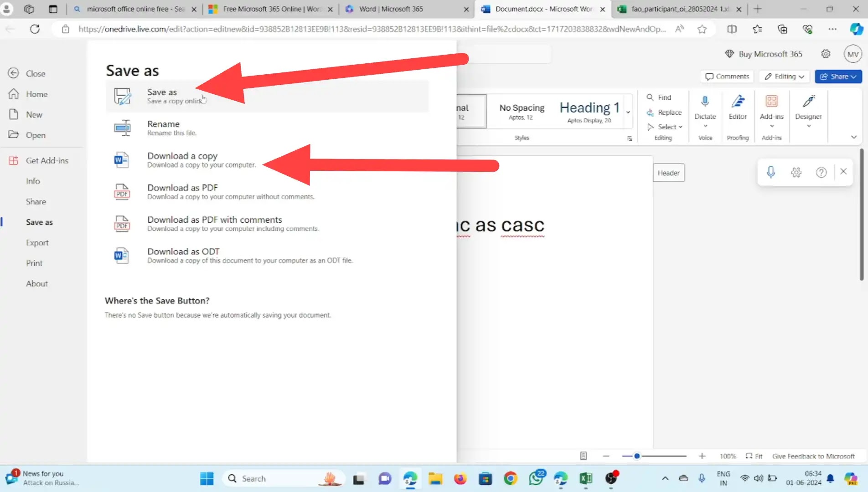868x492 pixels.
Task: Open a new browser tab
Action: (x=757, y=9)
